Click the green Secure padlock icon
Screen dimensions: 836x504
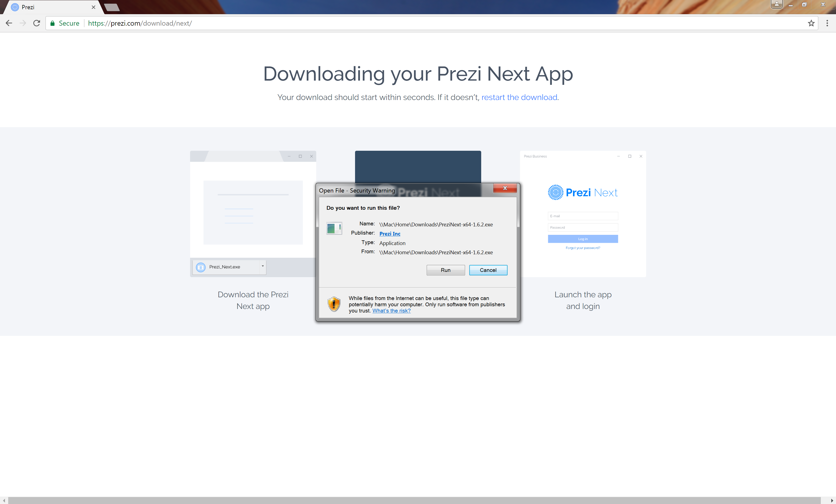52,23
